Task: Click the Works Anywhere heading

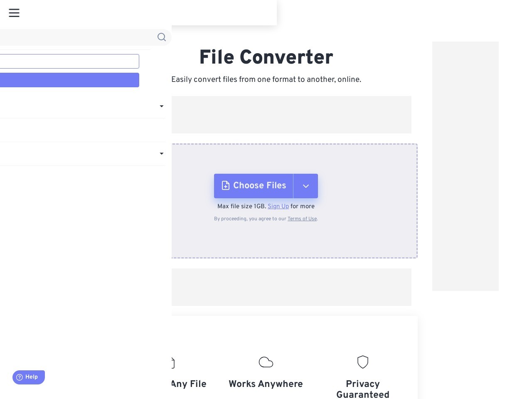Action: coord(266,384)
